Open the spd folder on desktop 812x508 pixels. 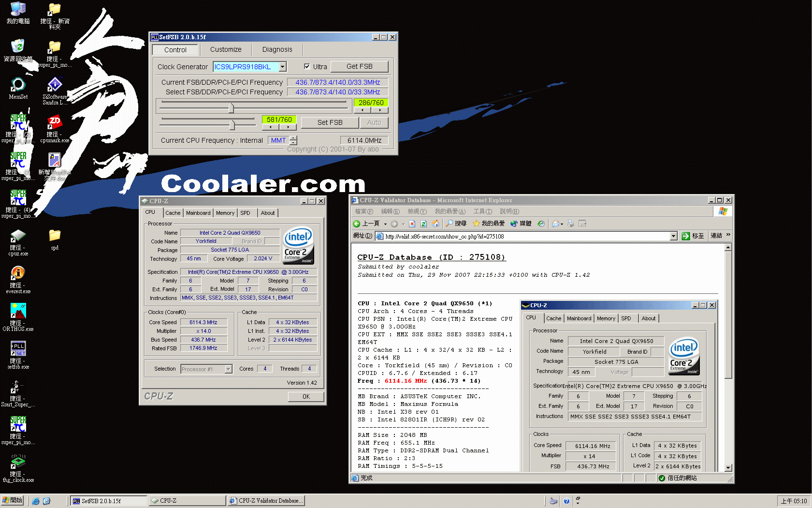coord(55,239)
